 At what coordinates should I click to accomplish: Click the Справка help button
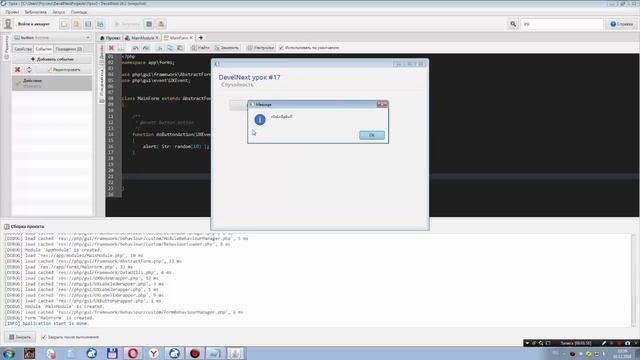point(621,24)
